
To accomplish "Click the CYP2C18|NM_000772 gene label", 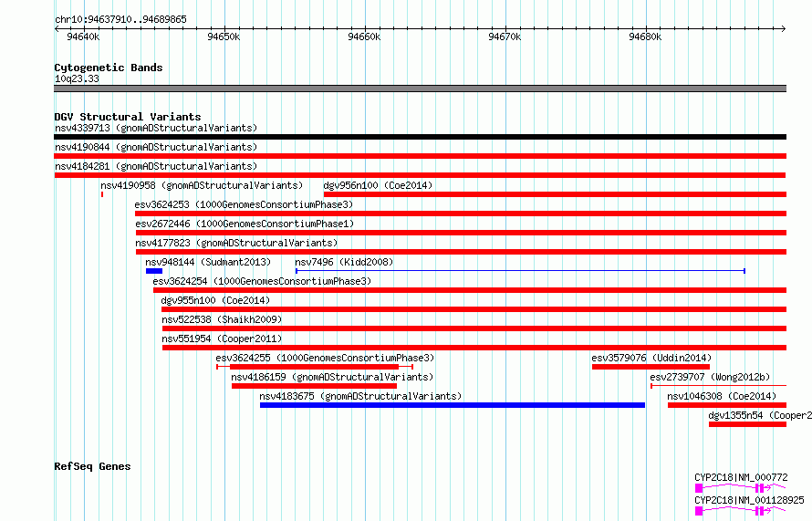I will click(741, 477).
